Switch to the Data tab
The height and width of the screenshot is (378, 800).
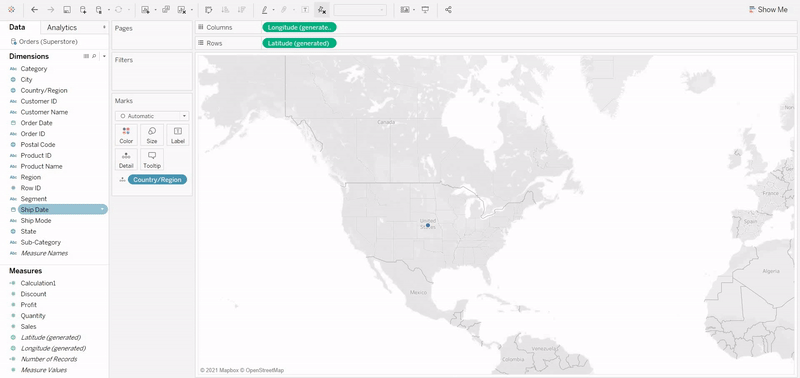[17, 27]
